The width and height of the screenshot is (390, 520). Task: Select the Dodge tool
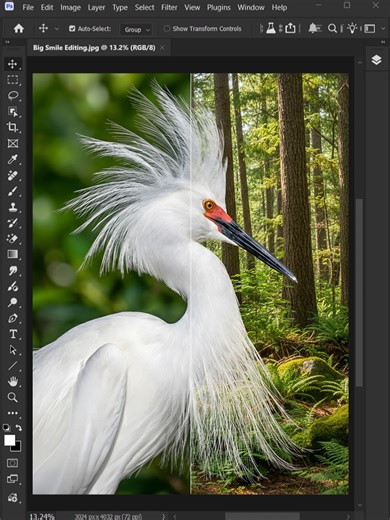coord(13,302)
